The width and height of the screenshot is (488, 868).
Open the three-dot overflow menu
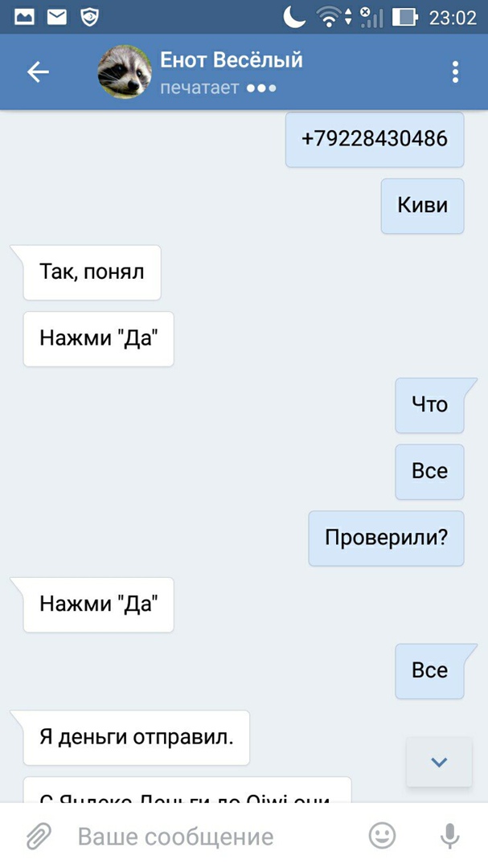455,72
